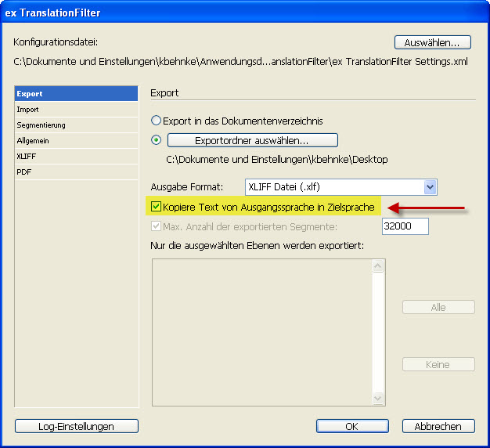490x448 pixels.
Task: Open Log-Einstellungen
Action: tap(77, 426)
